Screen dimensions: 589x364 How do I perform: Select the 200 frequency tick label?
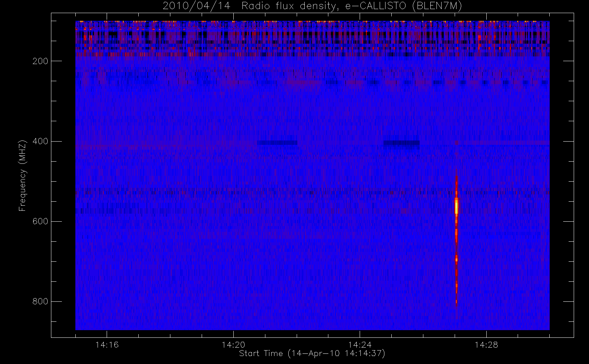pos(40,61)
